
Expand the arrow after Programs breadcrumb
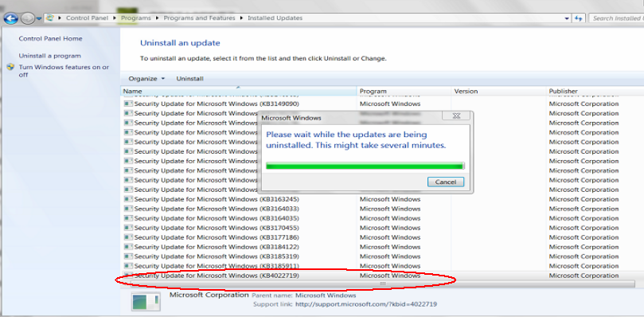coord(158,18)
